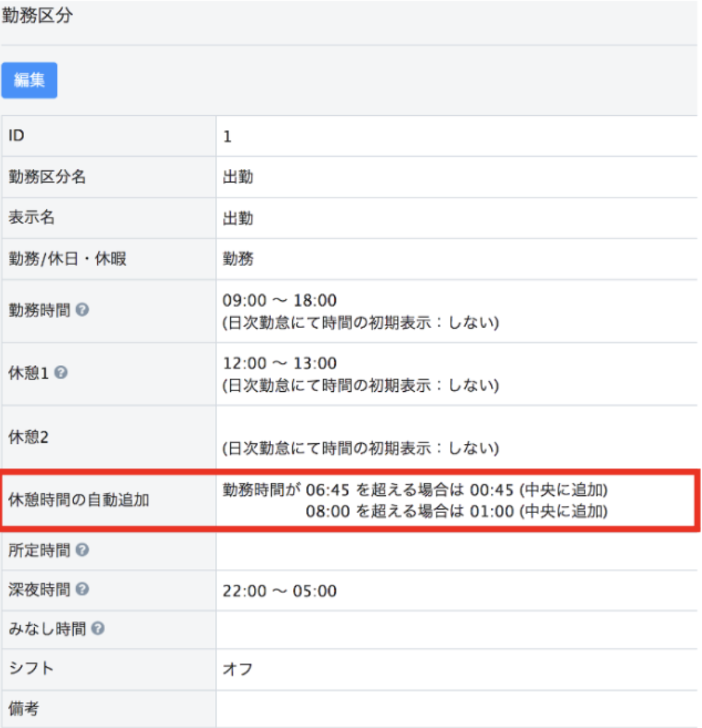Click 出勤 value in 表示名 row
The width and height of the screenshot is (702, 728).
pos(238,219)
